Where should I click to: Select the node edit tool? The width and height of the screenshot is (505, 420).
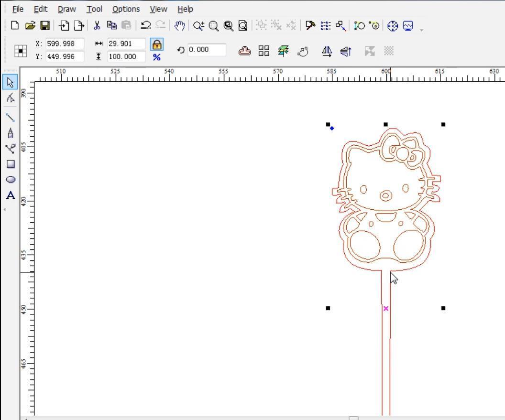[11, 97]
